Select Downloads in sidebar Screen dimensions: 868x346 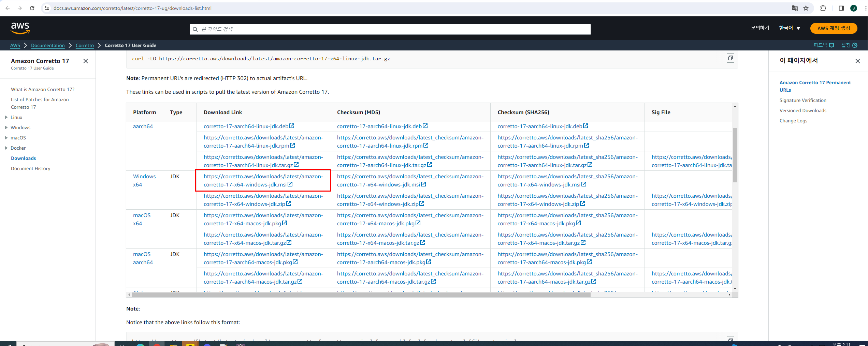(23, 158)
